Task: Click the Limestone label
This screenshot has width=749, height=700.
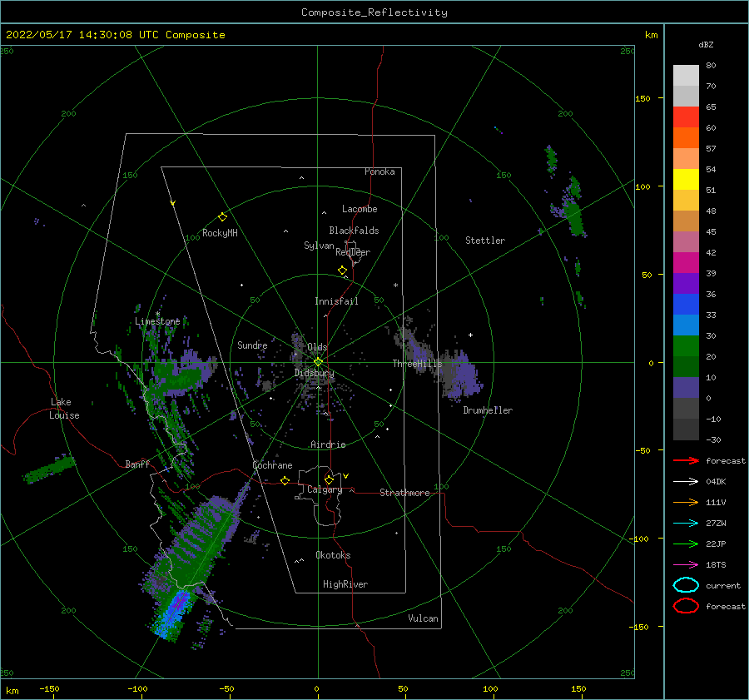Action: coord(157,321)
